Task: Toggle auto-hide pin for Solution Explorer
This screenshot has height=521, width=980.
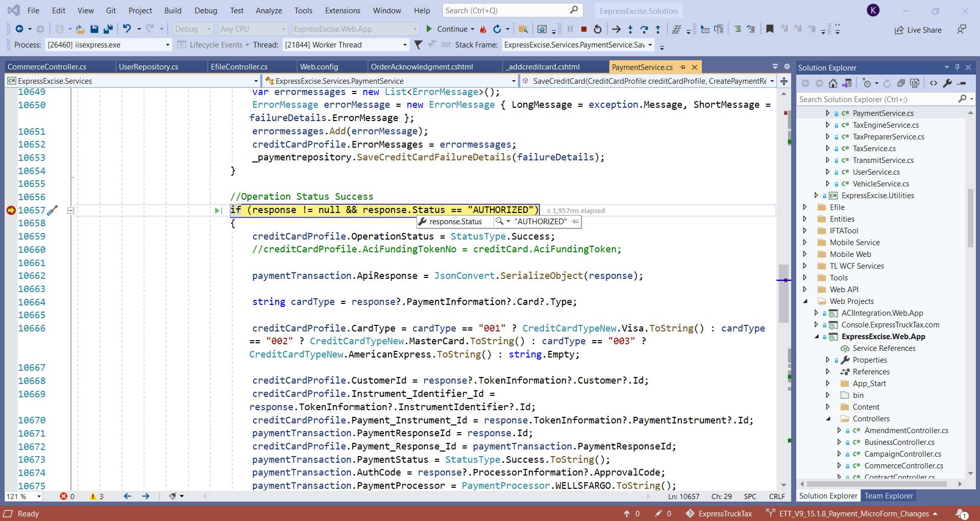Action: 958,67
